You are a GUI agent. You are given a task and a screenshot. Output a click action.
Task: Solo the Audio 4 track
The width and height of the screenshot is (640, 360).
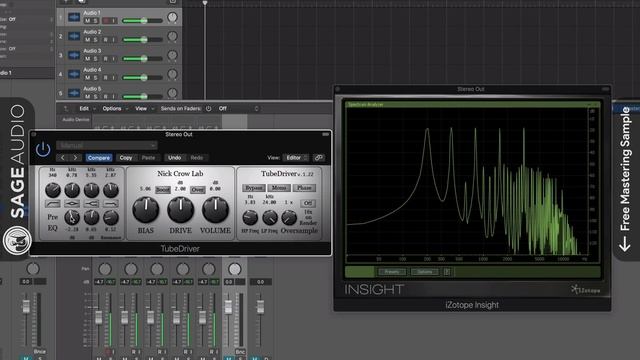point(95,78)
